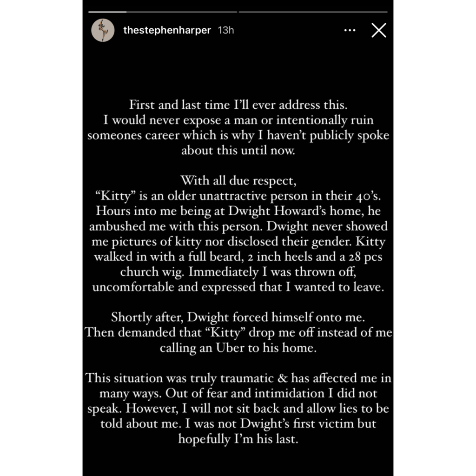
Task: Click the line starting "church wig. Immediately"
Action: pos(238,271)
